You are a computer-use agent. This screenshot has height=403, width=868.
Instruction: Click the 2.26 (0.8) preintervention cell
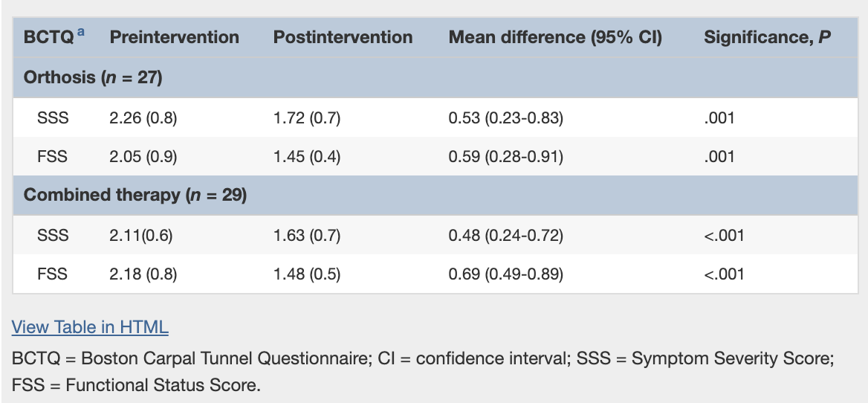pos(143,117)
